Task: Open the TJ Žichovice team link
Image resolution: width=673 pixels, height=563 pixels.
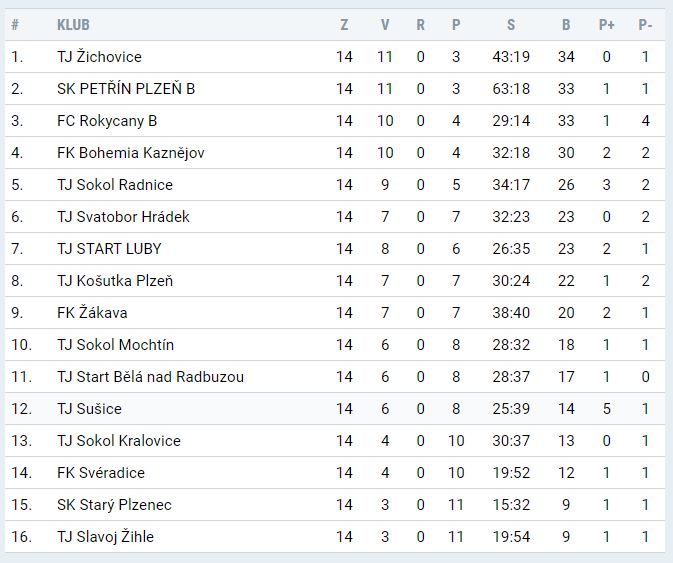Action: pos(99,57)
